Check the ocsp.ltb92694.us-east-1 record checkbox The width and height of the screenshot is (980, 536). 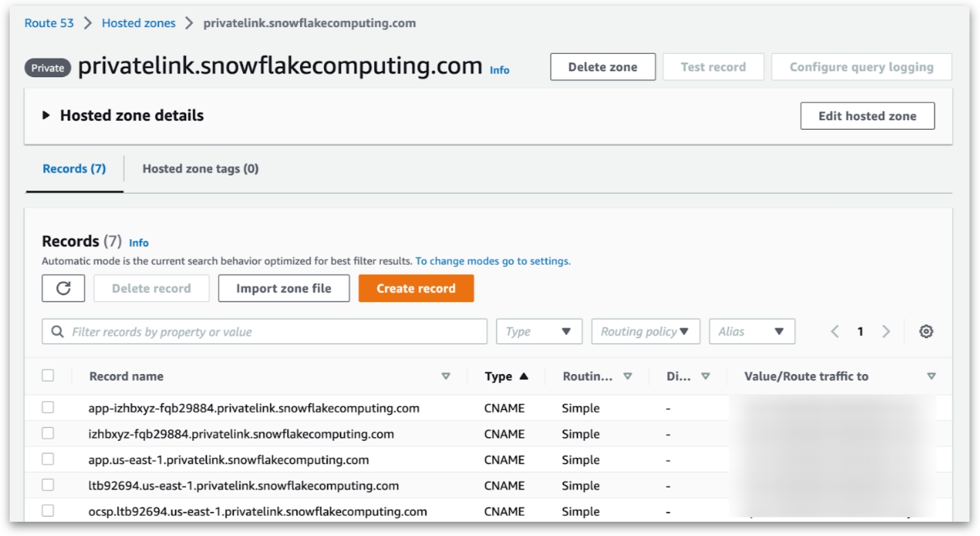(48, 511)
